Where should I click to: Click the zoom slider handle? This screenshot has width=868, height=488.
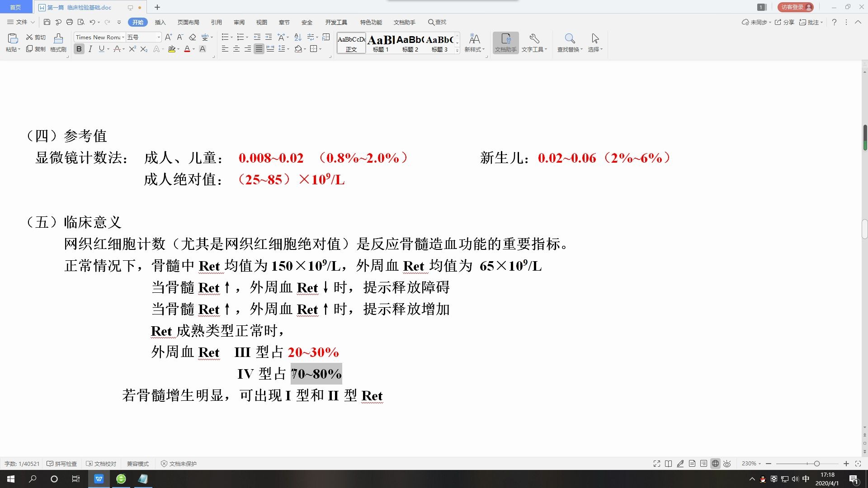[x=816, y=464]
